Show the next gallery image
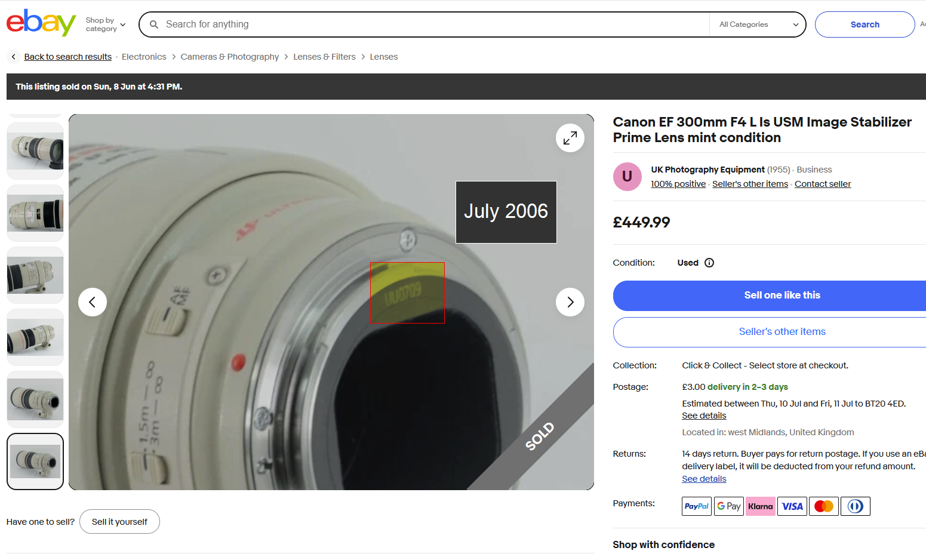This screenshot has height=560, width=926. pos(570,302)
